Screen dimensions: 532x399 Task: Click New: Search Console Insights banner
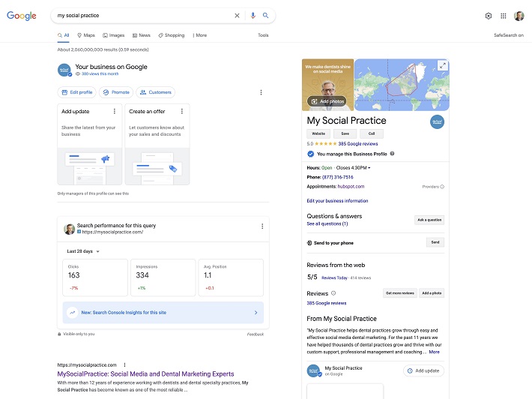pyautogui.click(x=163, y=313)
